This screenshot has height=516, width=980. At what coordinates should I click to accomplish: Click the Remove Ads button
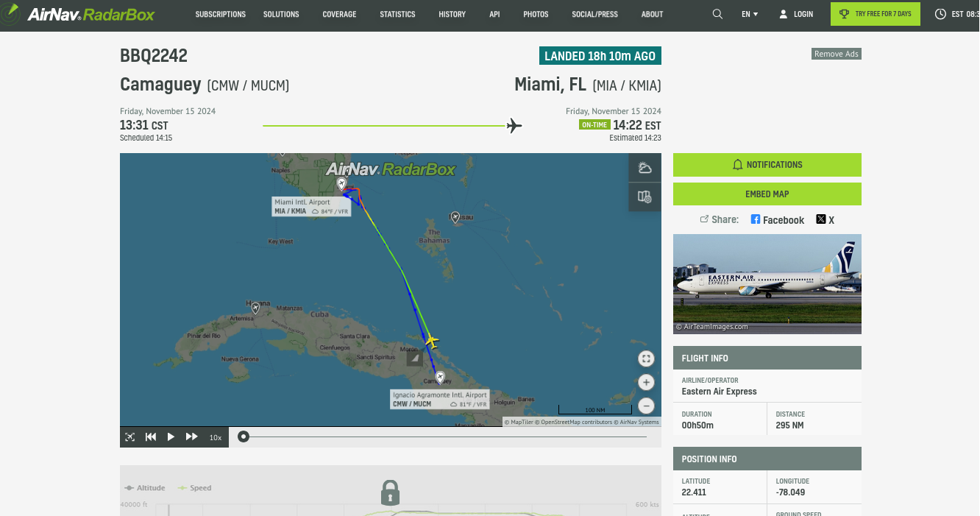[837, 54]
